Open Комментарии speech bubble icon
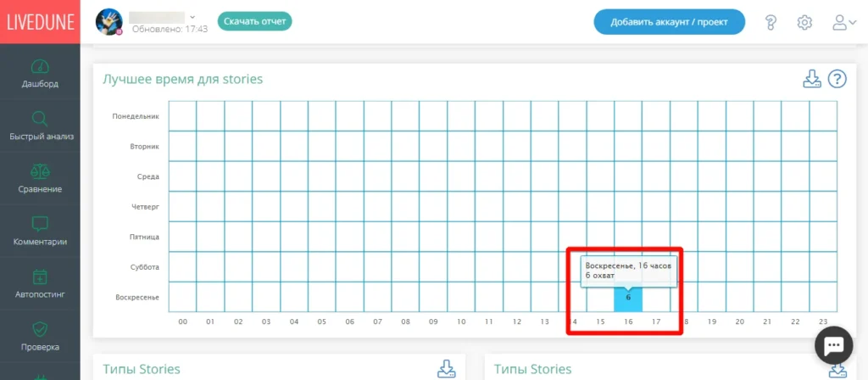Image resolution: width=868 pixels, height=380 pixels. pyautogui.click(x=40, y=224)
